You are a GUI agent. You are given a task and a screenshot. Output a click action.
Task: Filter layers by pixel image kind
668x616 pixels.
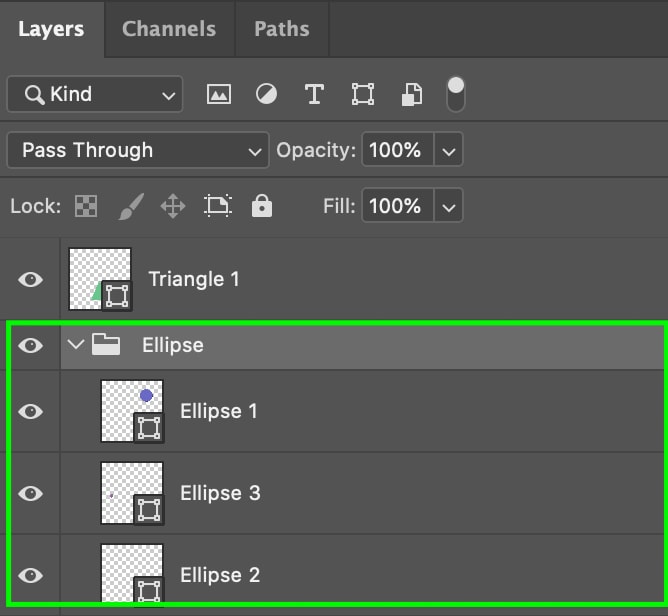pos(219,94)
